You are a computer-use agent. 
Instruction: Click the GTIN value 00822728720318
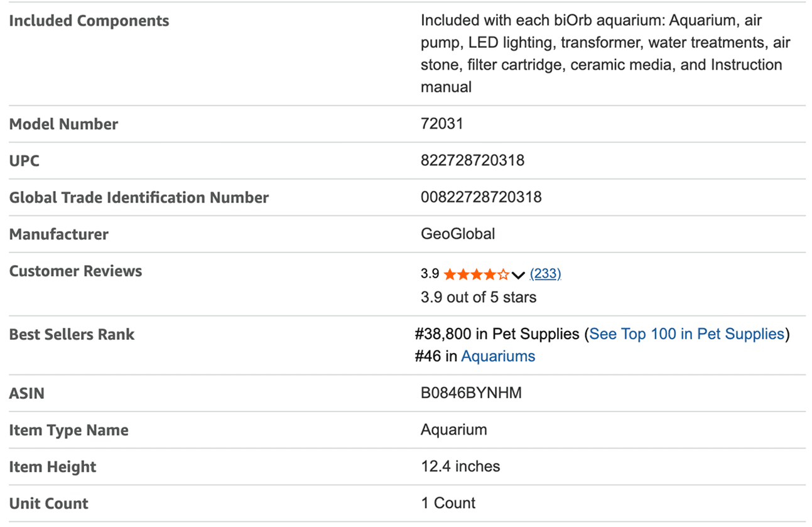(481, 197)
